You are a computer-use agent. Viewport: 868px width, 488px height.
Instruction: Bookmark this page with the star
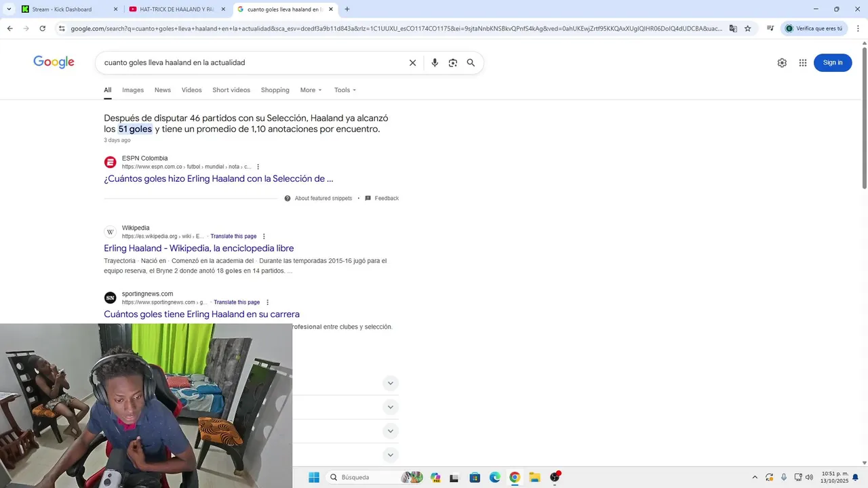pos(748,28)
